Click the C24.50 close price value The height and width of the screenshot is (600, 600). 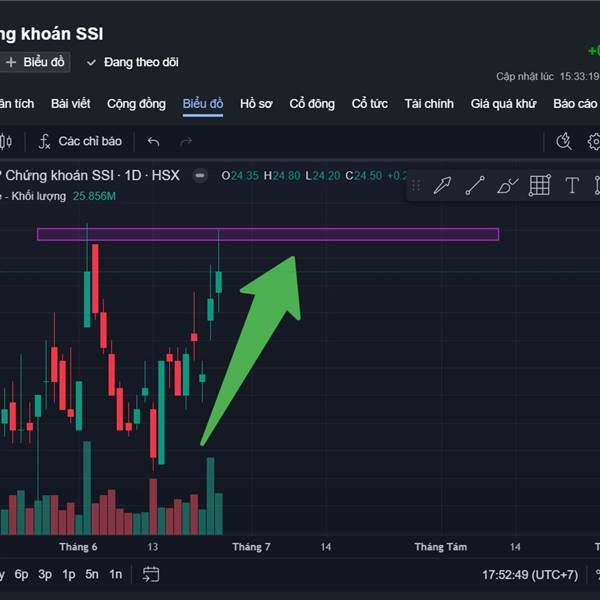pos(364,176)
